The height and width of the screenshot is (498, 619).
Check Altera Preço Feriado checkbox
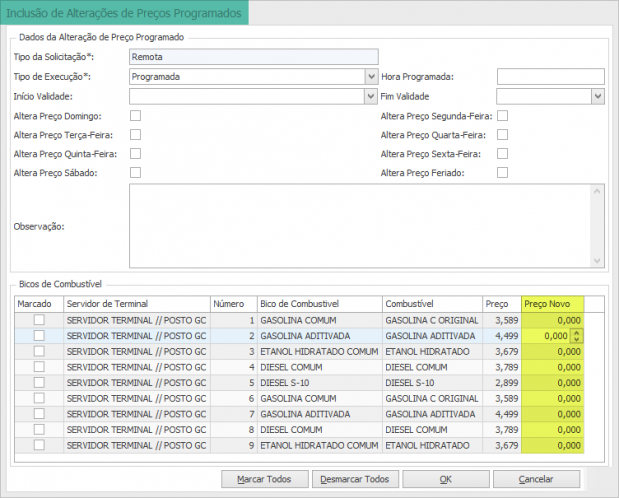point(502,173)
